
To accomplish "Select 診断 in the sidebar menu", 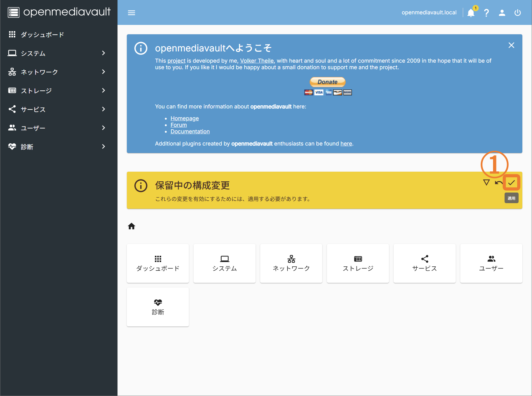I will click(59, 147).
